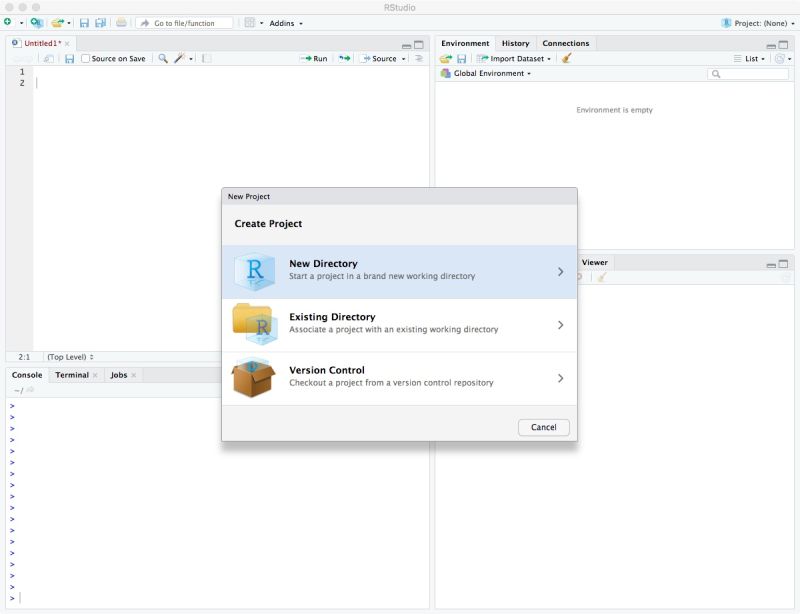800x614 pixels.
Task: Click the Create a project toolbar icon
Action: [37, 22]
